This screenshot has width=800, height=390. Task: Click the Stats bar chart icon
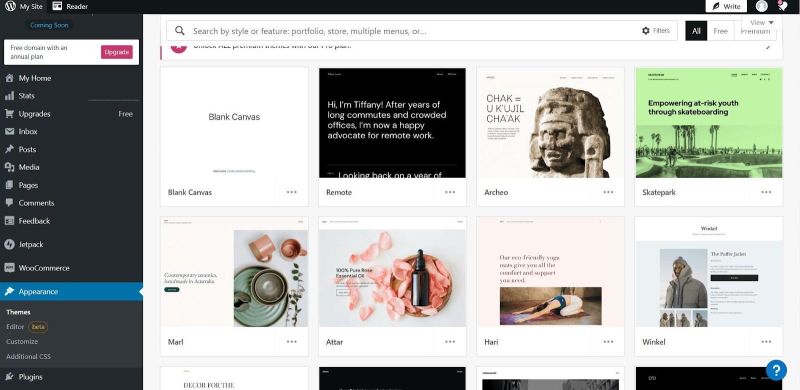point(9,96)
